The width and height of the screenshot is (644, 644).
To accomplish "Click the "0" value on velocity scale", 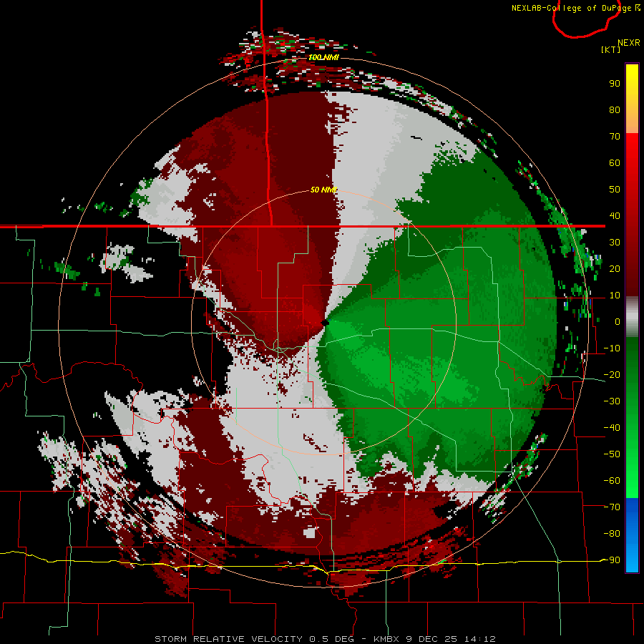I will [x=618, y=321].
